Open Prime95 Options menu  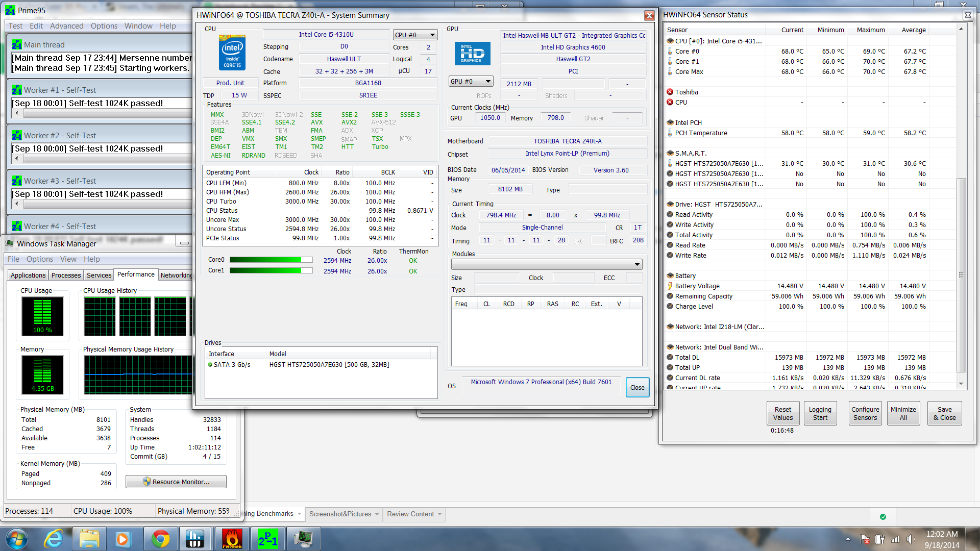pyautogui.click(x=104, y=26)
